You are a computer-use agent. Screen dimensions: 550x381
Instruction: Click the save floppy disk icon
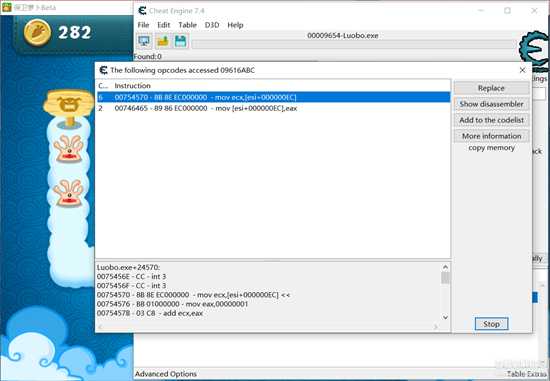tap(181, 41)
